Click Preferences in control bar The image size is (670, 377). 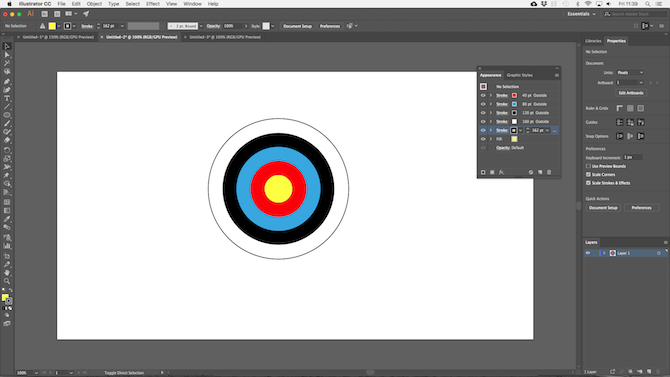pos(330,26)
